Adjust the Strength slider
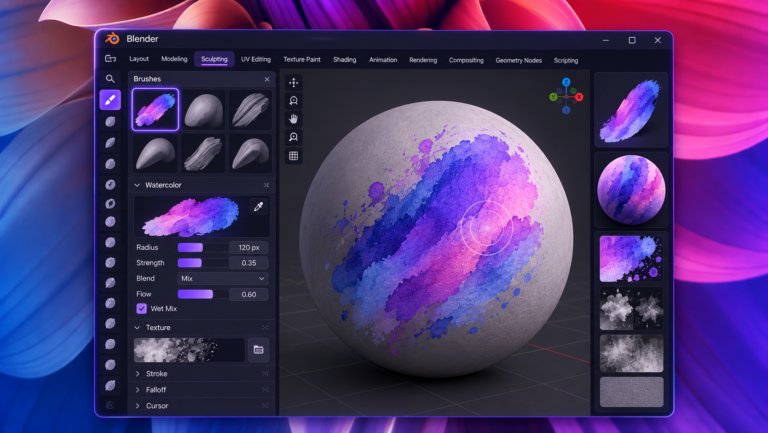Viewport: 768px width, 433px height. pyautogui.click(x=202, y=263)
